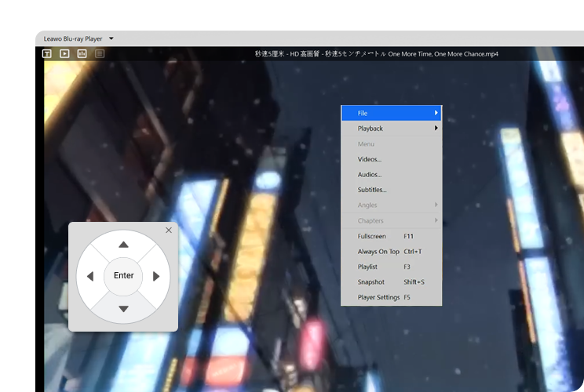Click the disabled Chapters entry
Viewport: 584px width, 392px height.
tap(392, 220)
